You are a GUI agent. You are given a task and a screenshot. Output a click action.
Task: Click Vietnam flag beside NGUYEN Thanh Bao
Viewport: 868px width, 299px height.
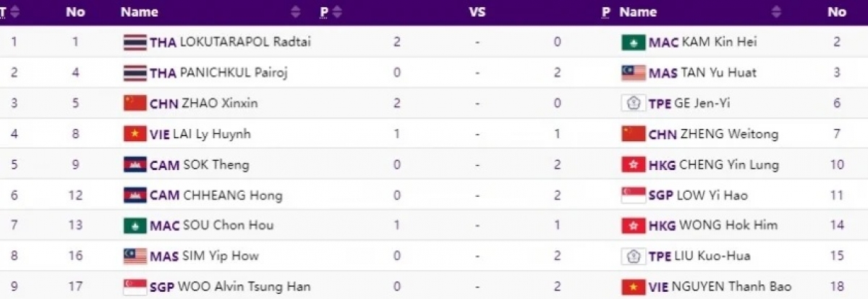click(x=634, y=287)
